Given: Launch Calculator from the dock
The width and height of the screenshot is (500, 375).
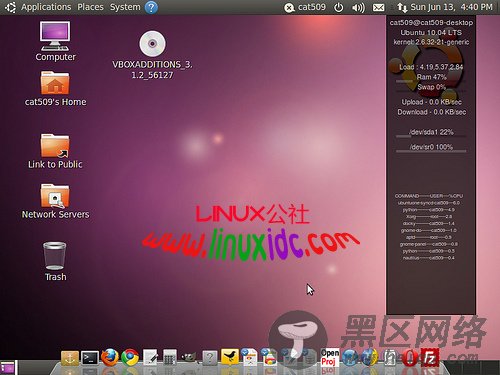Looking at the screenshot, I should click(170, 358).
